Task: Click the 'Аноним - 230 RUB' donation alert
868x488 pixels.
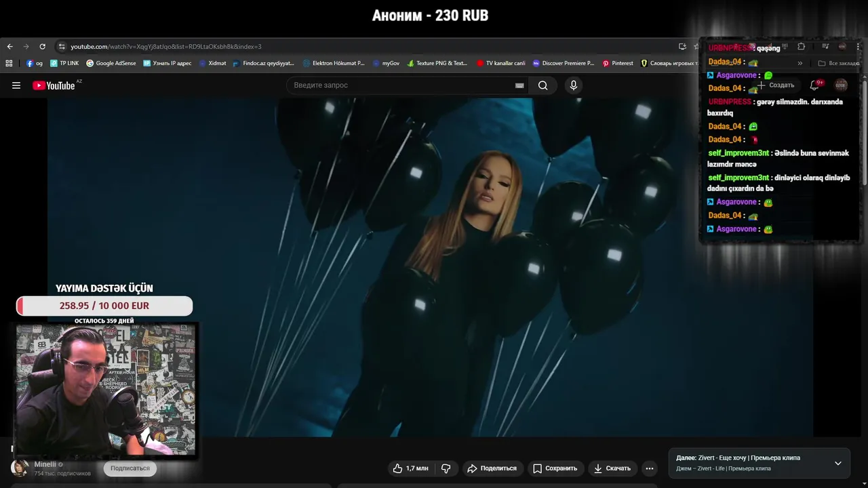Action: pyautogui.click(x=430, y=16)
